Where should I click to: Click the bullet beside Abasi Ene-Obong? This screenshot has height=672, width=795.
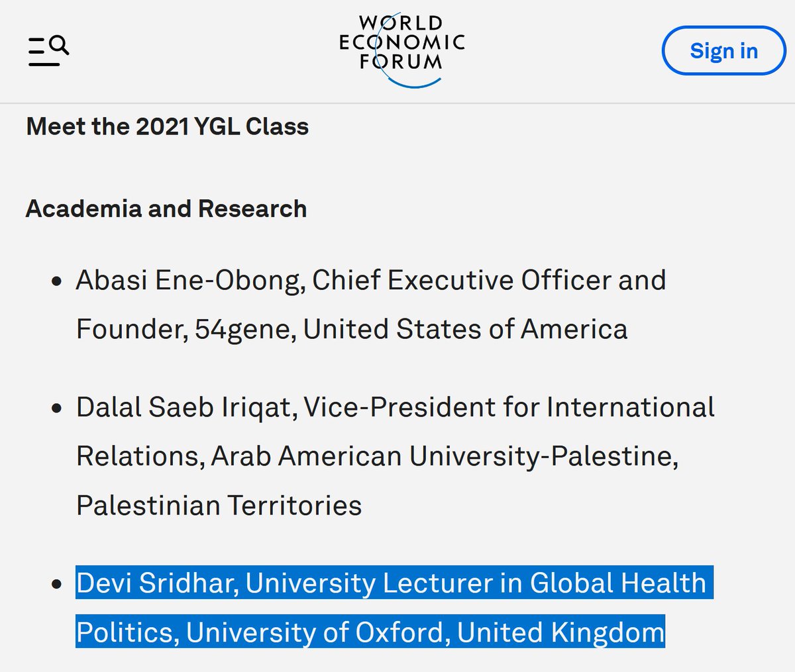[x=57, y=281]
